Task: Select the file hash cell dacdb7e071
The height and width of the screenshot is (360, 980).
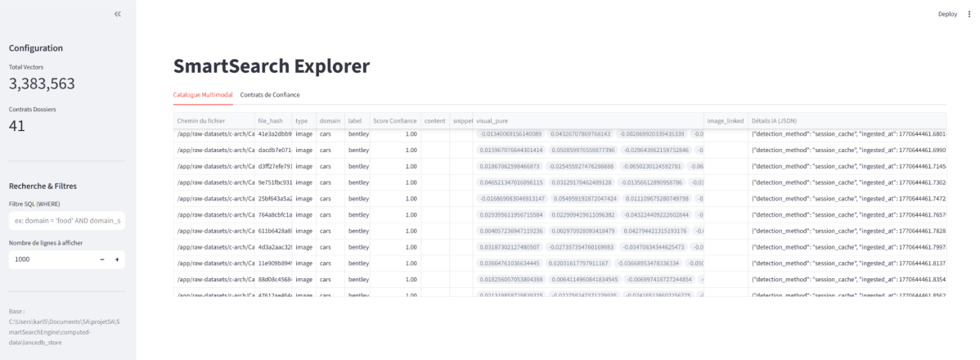Action: (272, 150)
